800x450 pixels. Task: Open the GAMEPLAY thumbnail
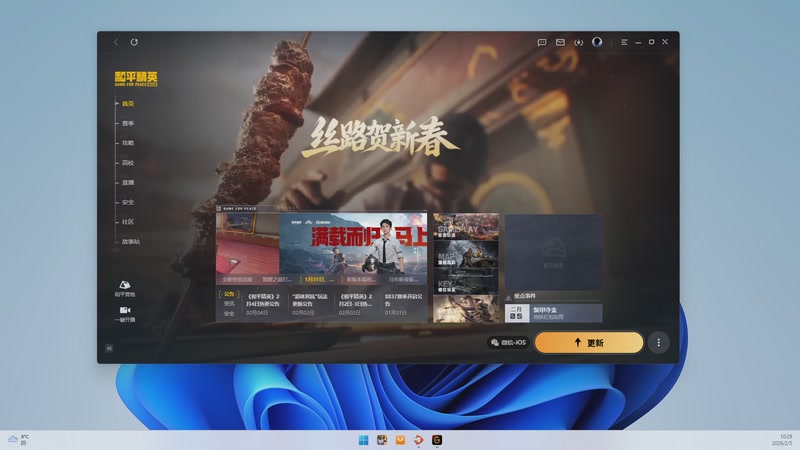click(466, 226)
